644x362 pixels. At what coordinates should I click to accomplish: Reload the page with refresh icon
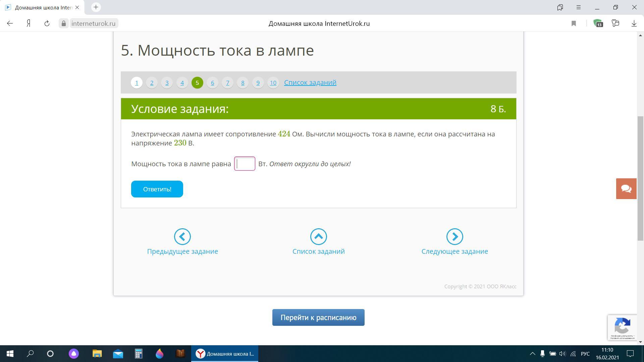[47, 23]
